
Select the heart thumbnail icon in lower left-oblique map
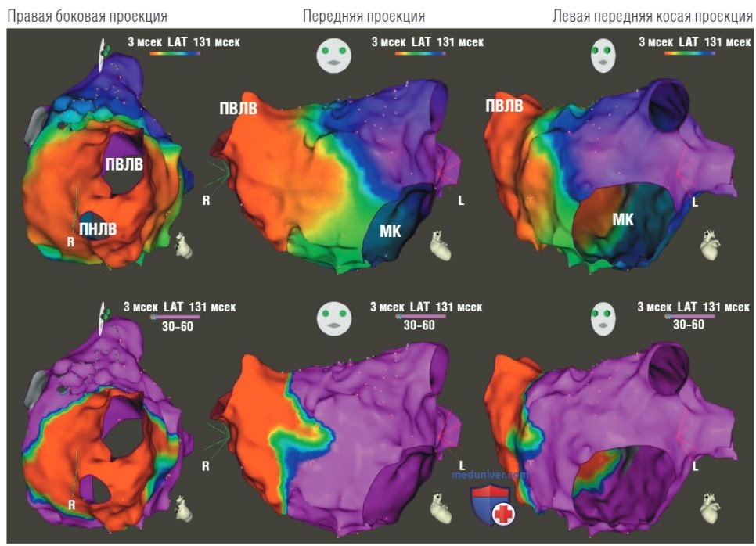pyautogui.click(x=710, y=508)
